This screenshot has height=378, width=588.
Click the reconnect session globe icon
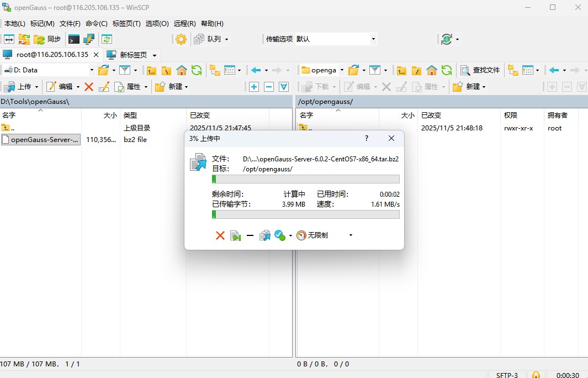(x=446, y=39)
